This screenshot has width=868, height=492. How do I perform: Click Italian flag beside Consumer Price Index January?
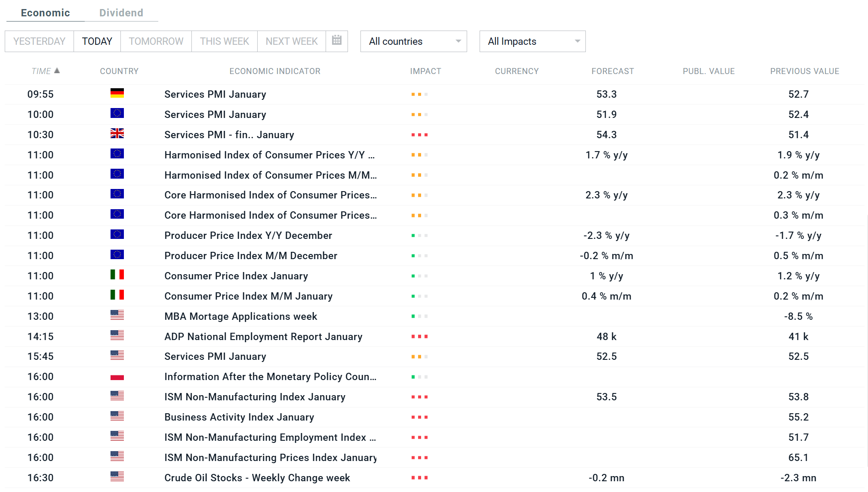pos(117,275)
